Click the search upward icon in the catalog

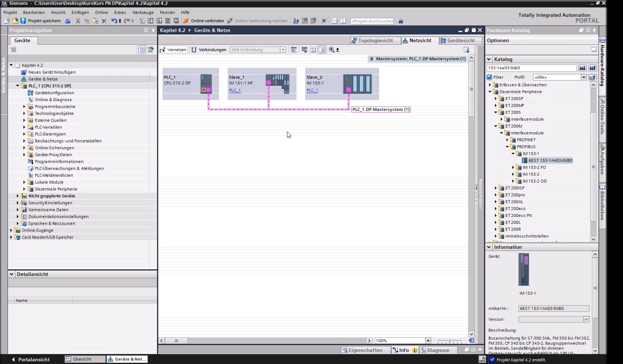[x=593, y=68]
